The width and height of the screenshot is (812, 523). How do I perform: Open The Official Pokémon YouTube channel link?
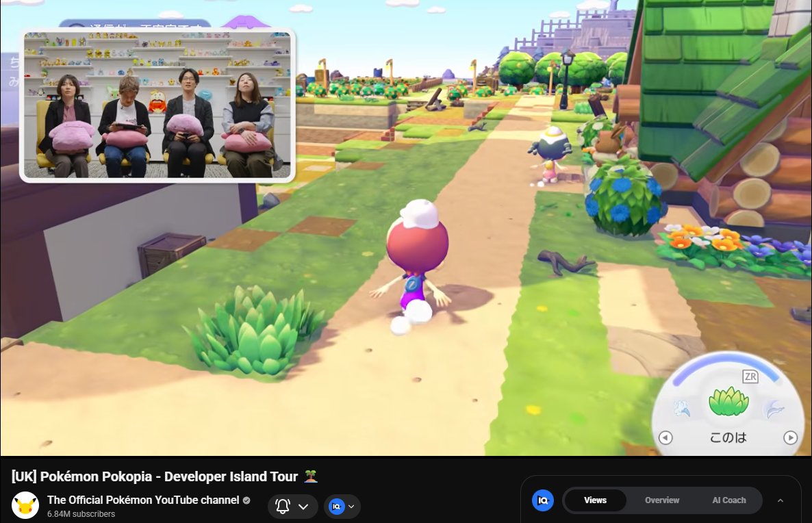(x=143, y=500)
